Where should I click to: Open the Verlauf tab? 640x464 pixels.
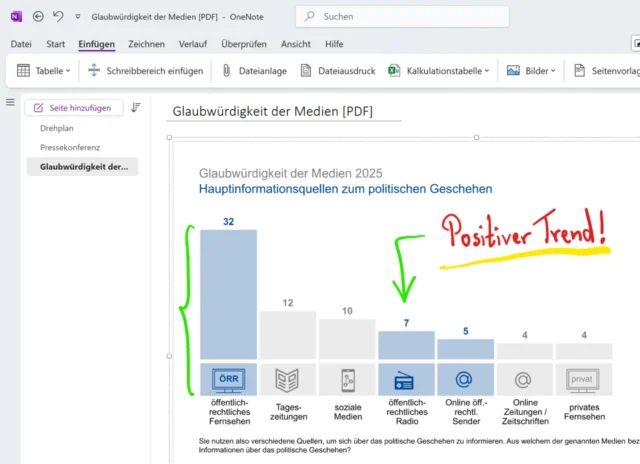tap(193, 44)
